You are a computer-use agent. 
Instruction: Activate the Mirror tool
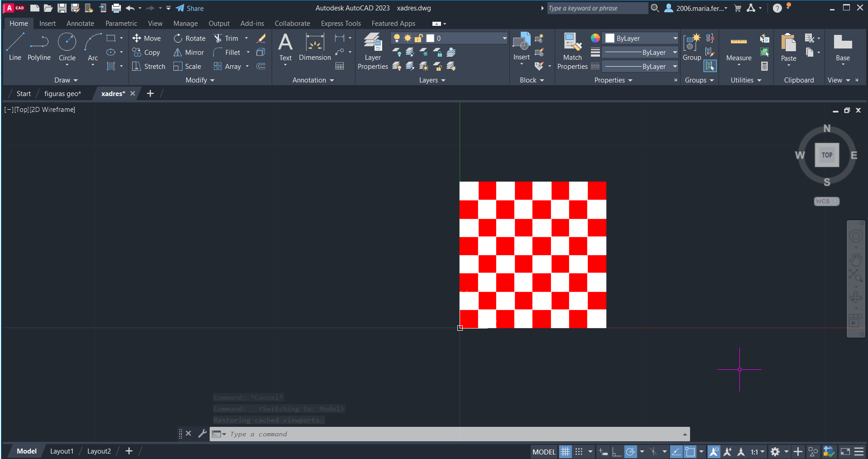pos(189,53)
